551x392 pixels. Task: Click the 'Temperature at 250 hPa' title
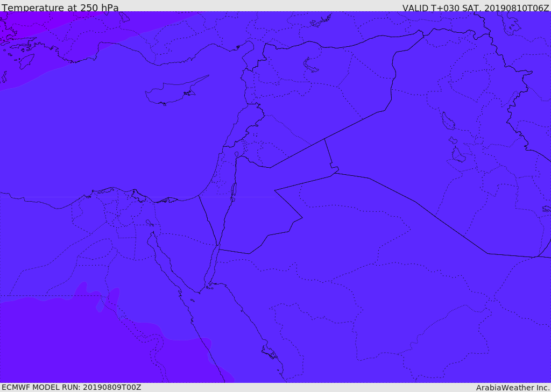pos(60,8)
